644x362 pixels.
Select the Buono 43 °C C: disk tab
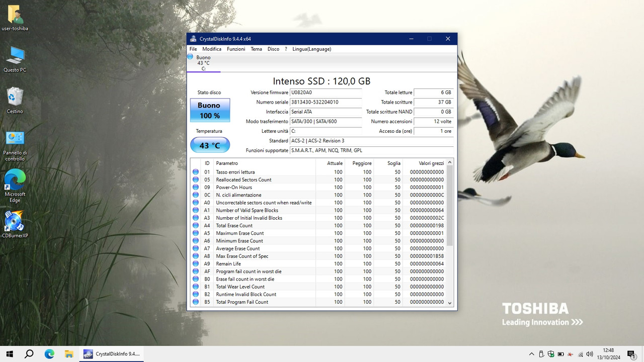203,63
